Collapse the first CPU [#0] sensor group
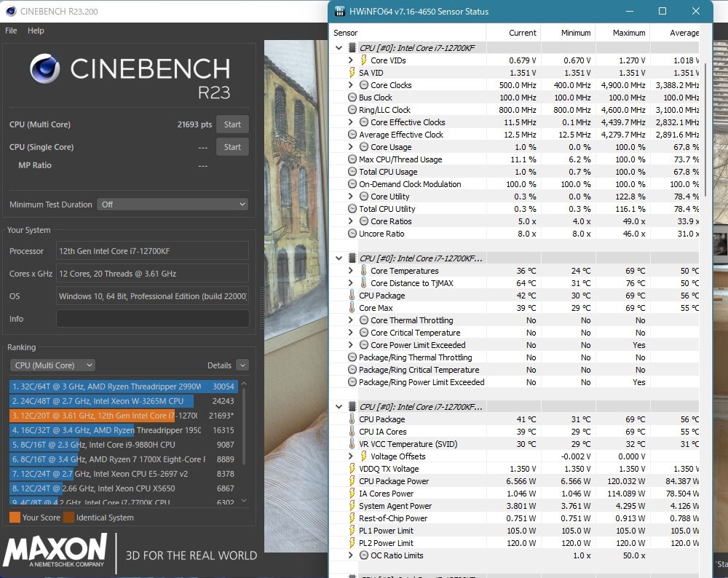 (339, 48)
